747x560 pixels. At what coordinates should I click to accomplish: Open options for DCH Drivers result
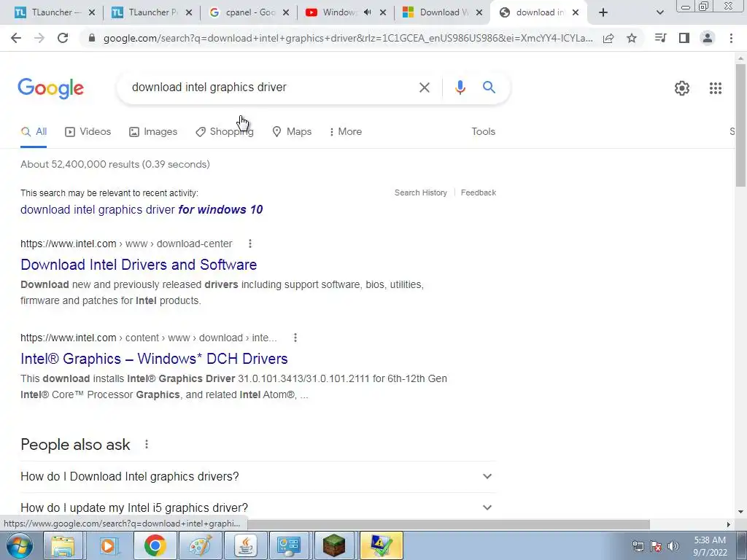click(295, 338)
